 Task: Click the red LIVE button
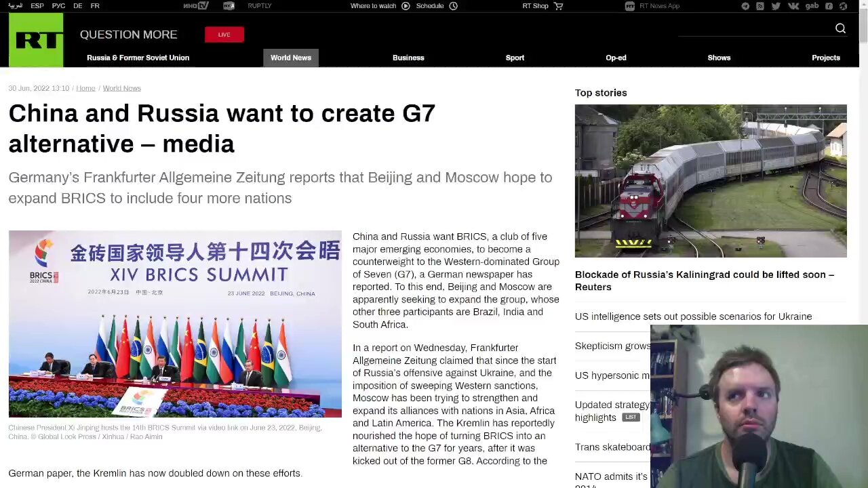224,35
